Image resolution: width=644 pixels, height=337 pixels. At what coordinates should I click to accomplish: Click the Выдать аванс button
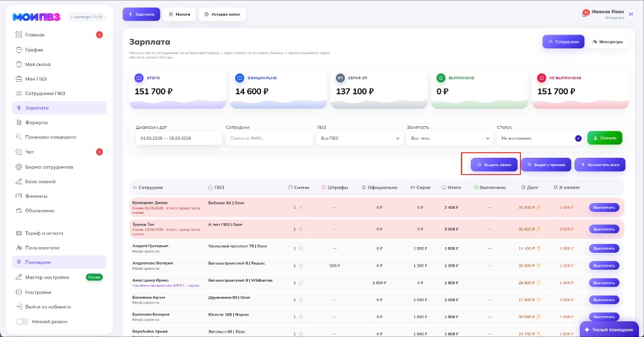point(494,165)
